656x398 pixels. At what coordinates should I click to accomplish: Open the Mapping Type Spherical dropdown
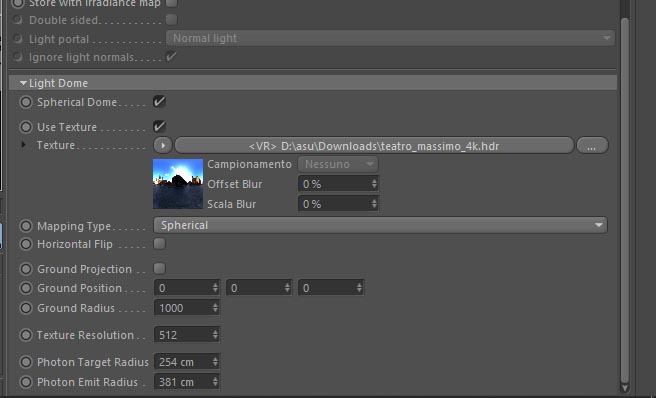(x=380, y=225)
